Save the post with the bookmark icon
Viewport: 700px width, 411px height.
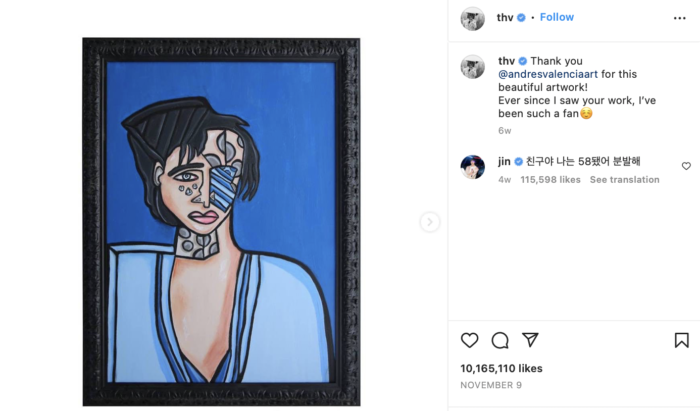coord(681,340)
